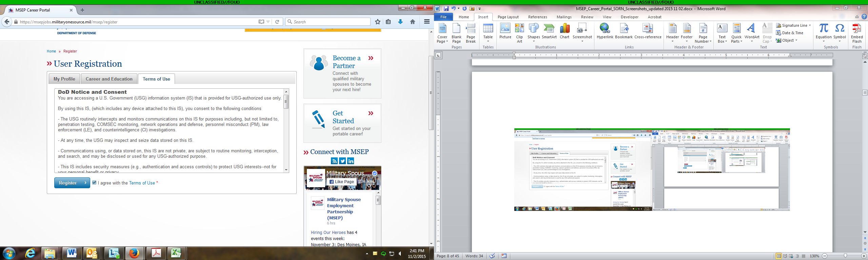Click the Embed Flash button
The height and width of the screenshot is (260, 868).
click(x=857, y=33)
